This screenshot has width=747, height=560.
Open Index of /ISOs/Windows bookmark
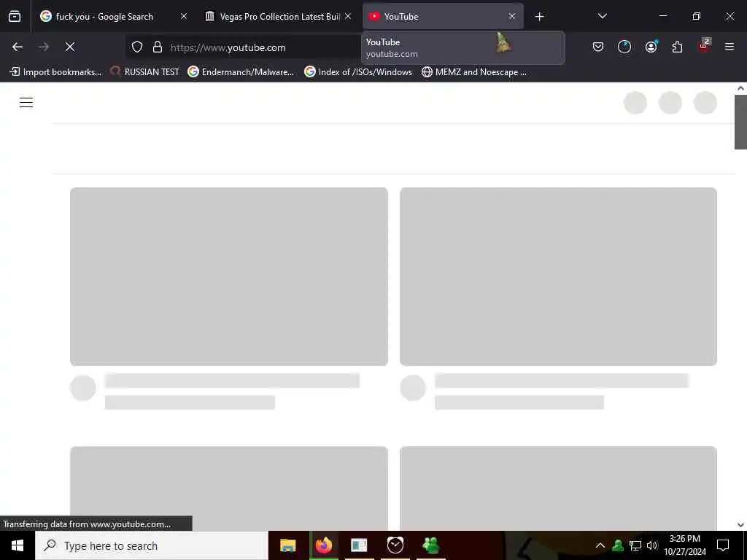358,72
